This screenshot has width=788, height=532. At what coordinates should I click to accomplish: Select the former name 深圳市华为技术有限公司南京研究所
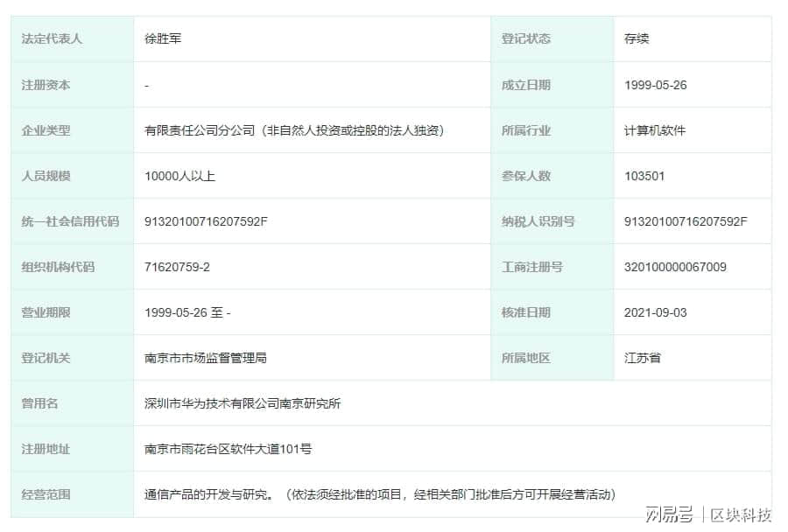[243, 404]
